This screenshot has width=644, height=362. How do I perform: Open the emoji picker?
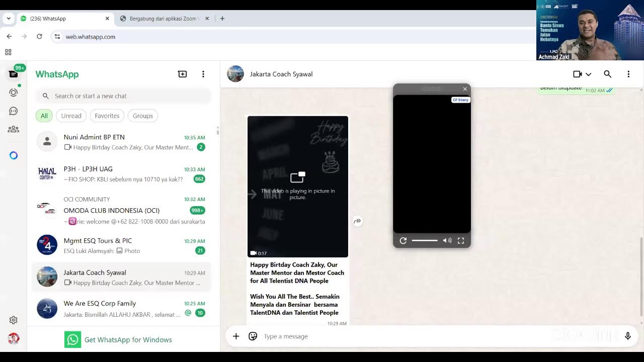pos(253,336)
